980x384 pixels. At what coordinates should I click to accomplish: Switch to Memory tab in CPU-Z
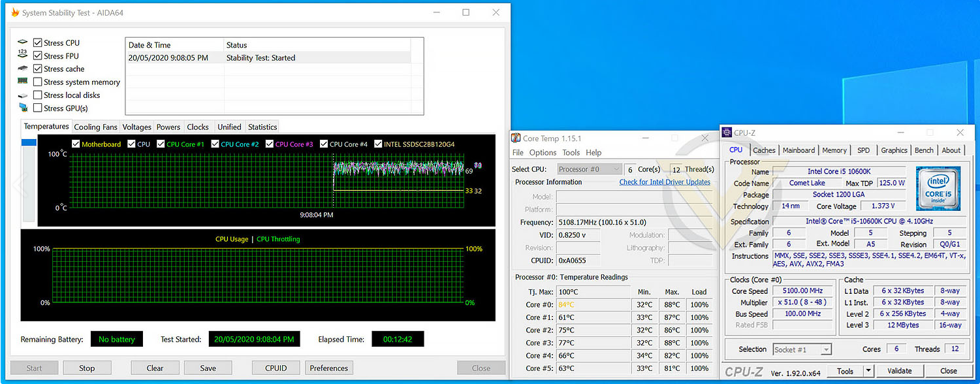834,150
